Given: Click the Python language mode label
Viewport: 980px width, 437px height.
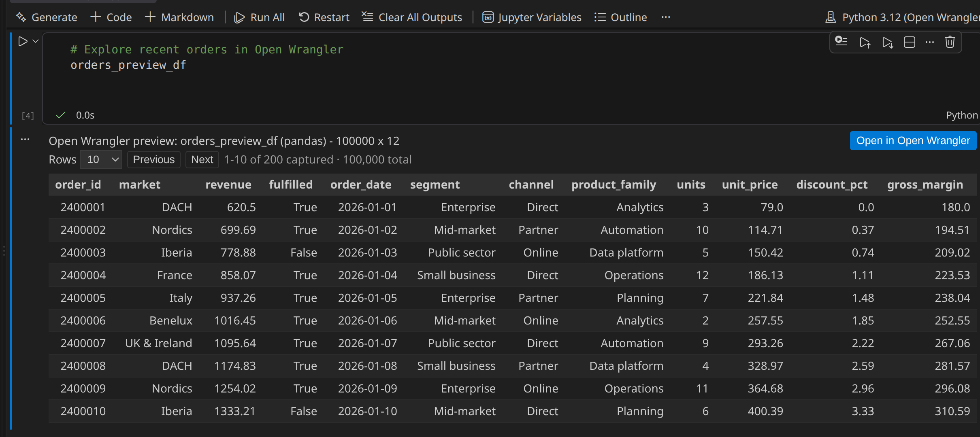Looking at the screenshot, I should pos(962,115).
